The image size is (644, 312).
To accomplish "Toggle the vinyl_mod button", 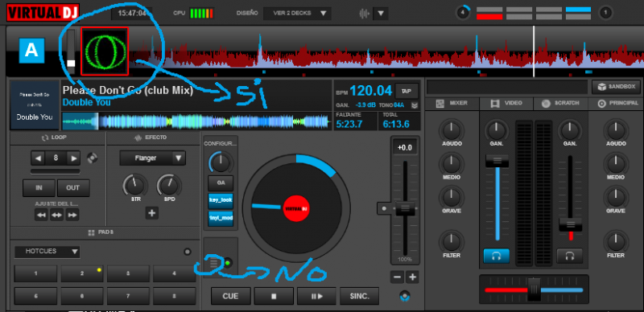I will pyautogui.click(x=221, y=219).
